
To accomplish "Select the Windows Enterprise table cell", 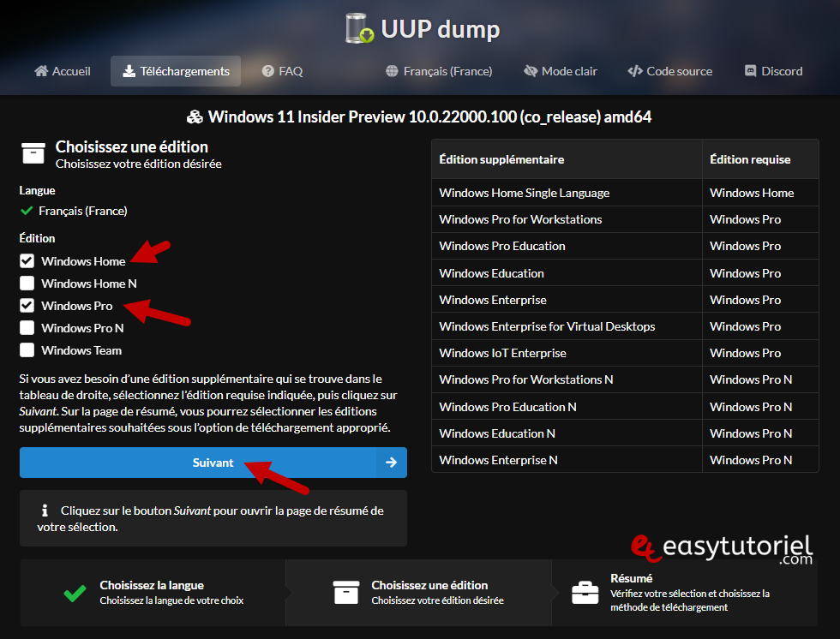I will click(x=567, y=300).
